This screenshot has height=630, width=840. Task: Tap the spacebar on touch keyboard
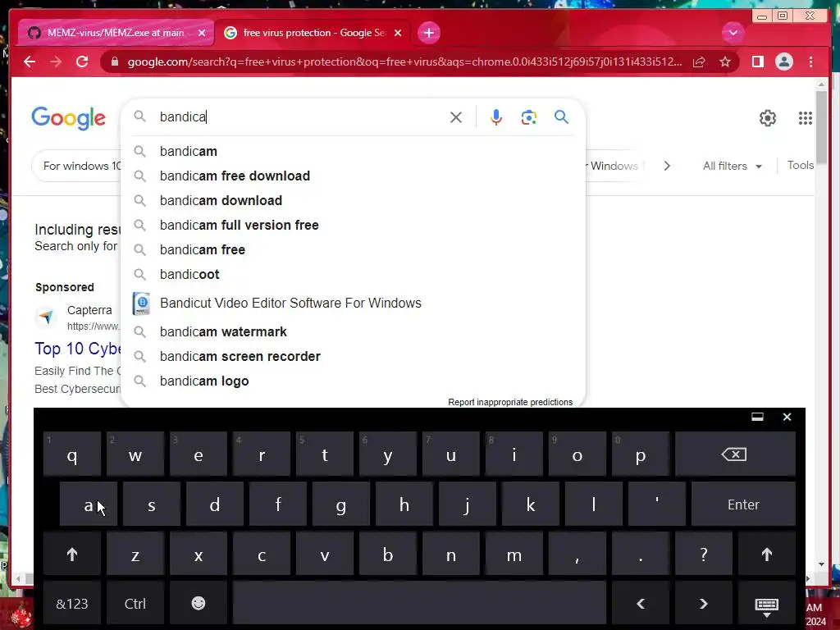tap(419, 603)
